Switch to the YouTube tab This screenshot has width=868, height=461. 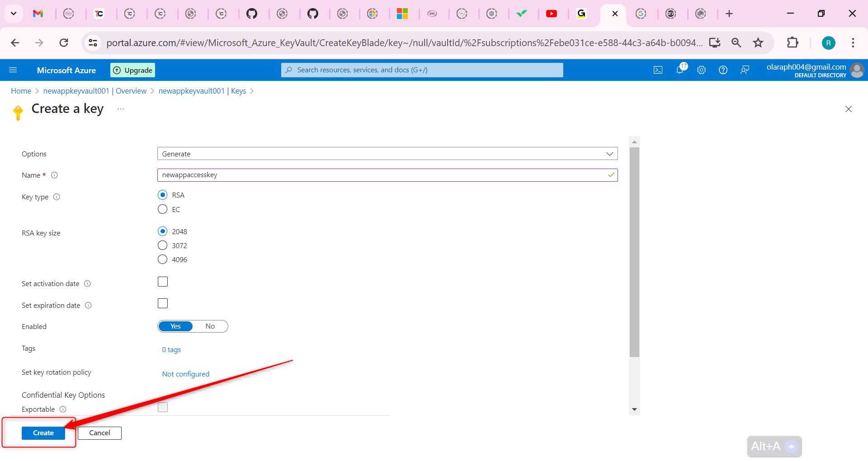[552, 14]
